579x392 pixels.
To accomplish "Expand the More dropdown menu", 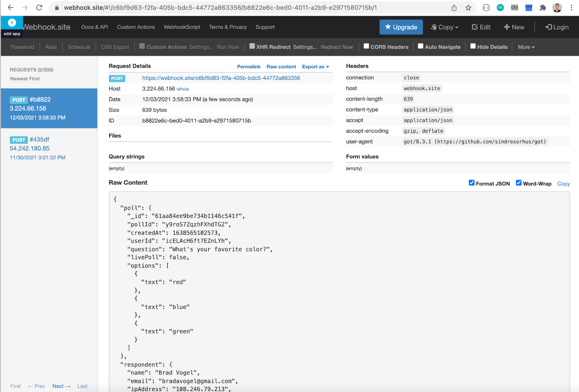I will tap(526, 47).
